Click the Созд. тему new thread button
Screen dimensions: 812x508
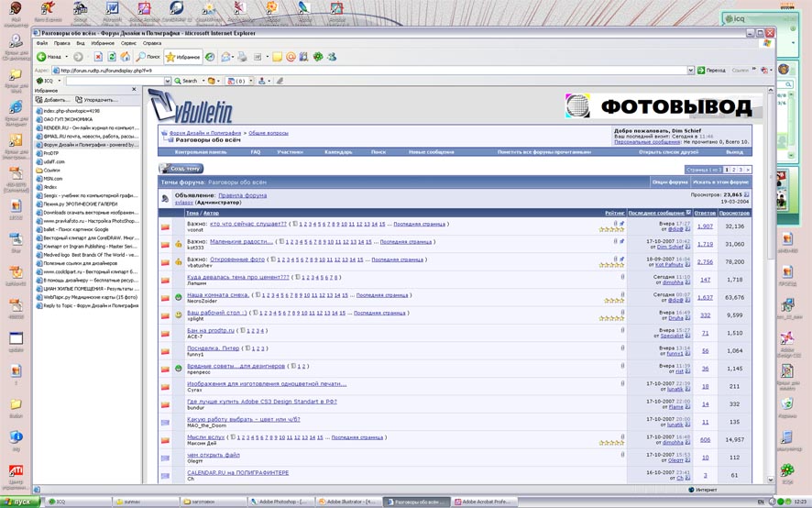click(x=181, y=169)
